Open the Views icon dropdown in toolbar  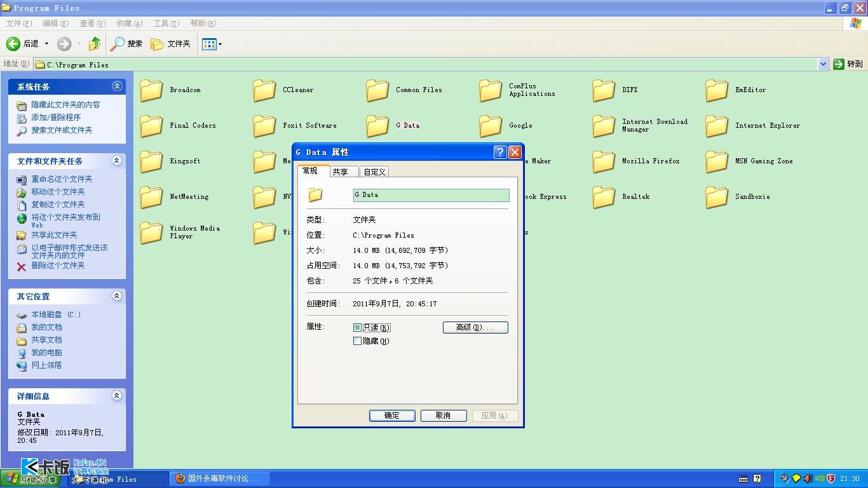tap(212, 44)
